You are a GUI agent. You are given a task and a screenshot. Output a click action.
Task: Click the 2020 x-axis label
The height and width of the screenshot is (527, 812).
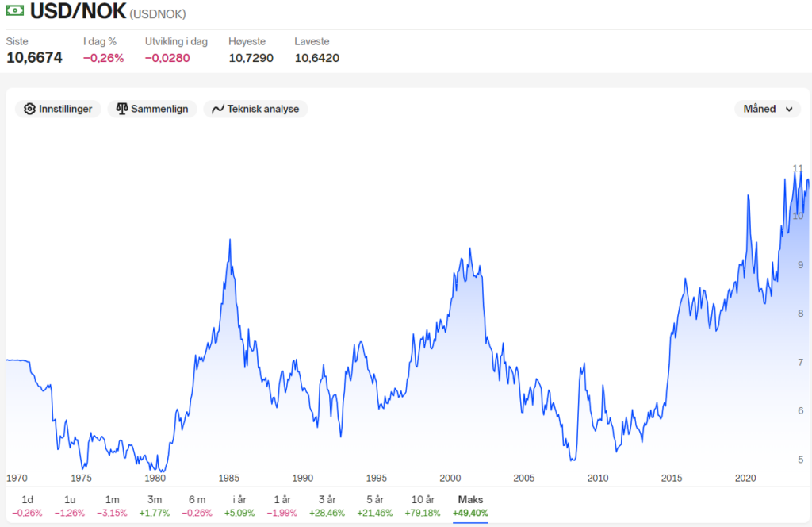745,479
